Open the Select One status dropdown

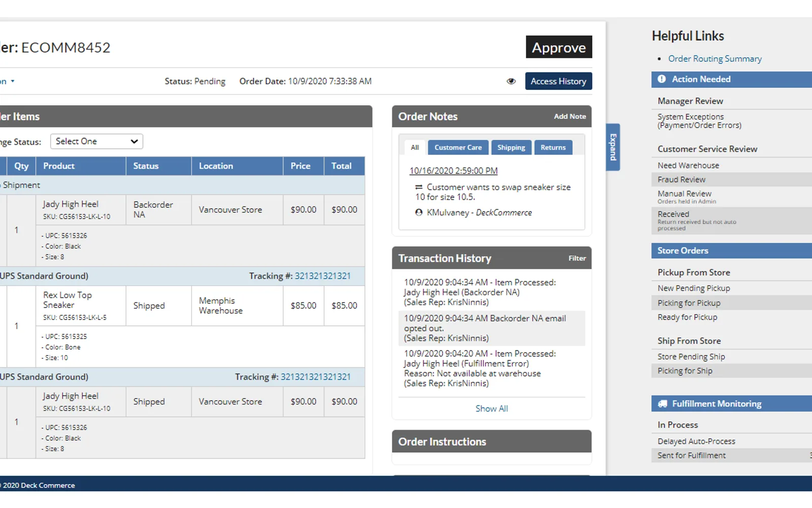pos(96,141)
